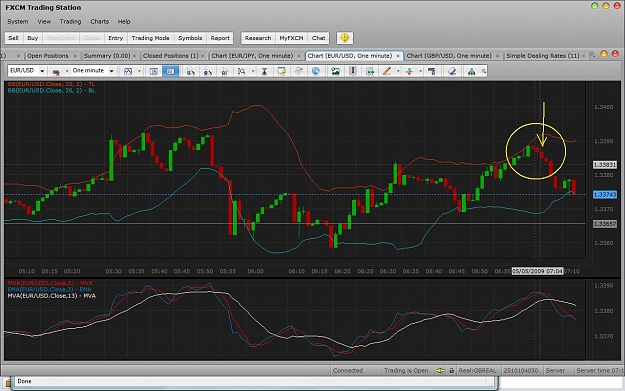Click the 1.33657 price label on the axis

[605, 224]
